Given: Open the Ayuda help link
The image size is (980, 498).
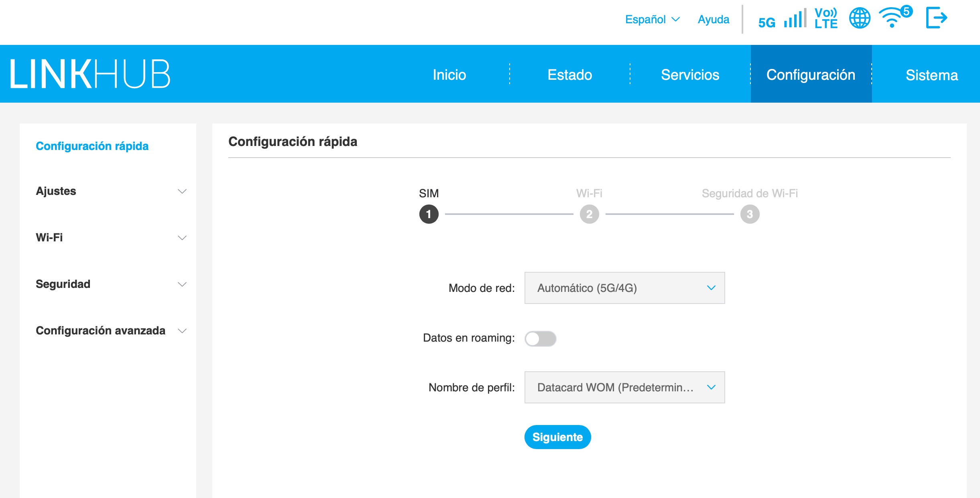Looking at the screenshot, I should (x=713, y=19).
